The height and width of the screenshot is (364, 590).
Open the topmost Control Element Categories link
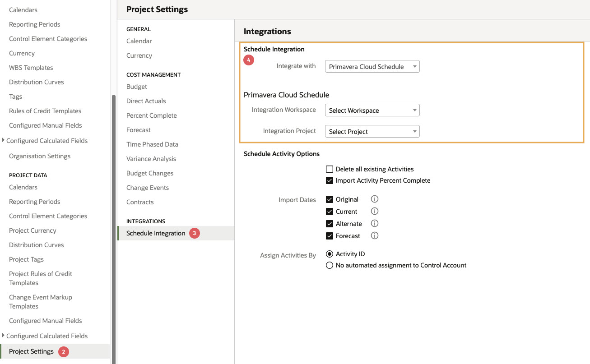48,39
